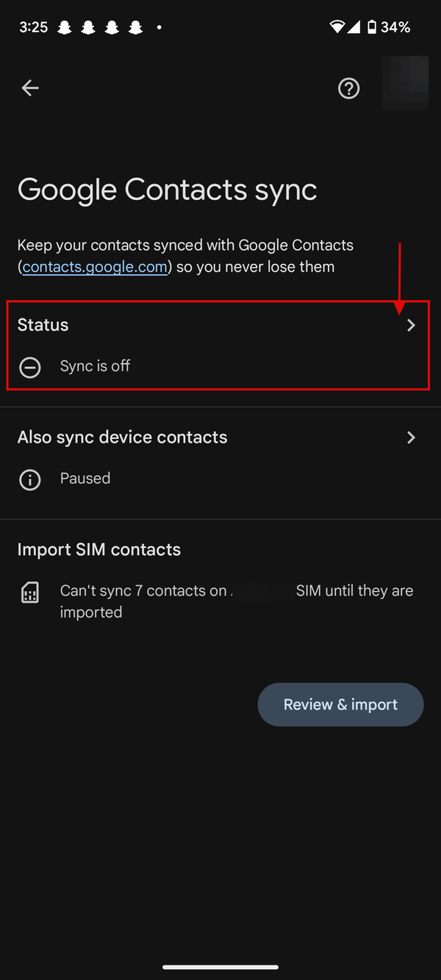Tap the Paused info icon

[x=29, y=479]
